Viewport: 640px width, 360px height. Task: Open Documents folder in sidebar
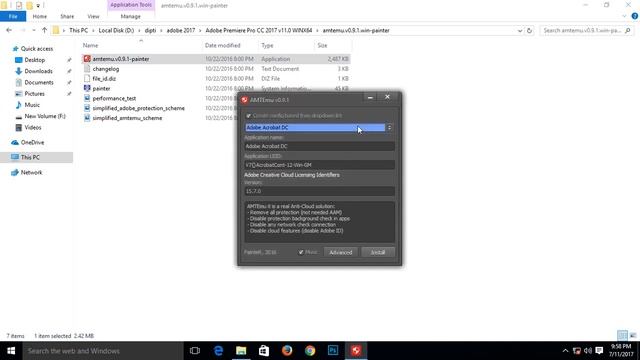click(x=39, y=82)
